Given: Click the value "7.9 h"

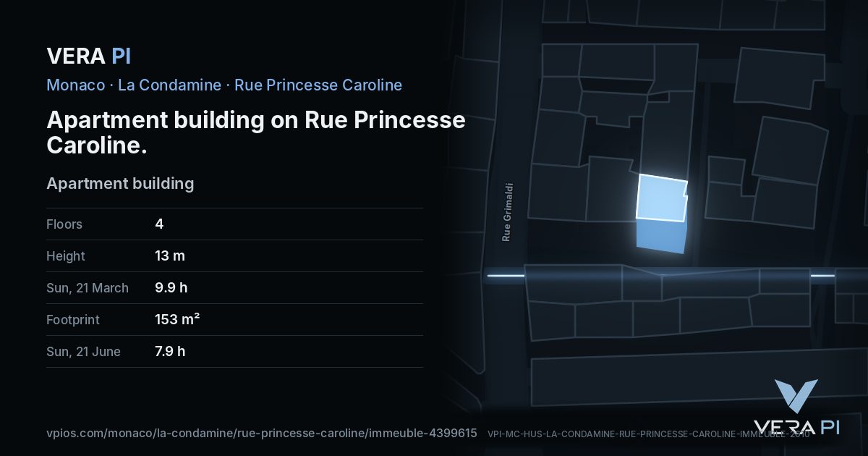Looking at the screenshot, I should [x=170, y=352].
